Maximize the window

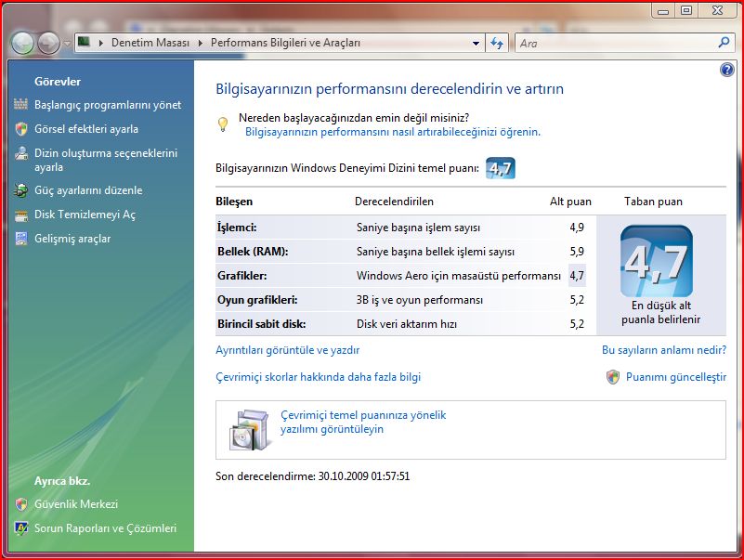click(x=686, y=10)
